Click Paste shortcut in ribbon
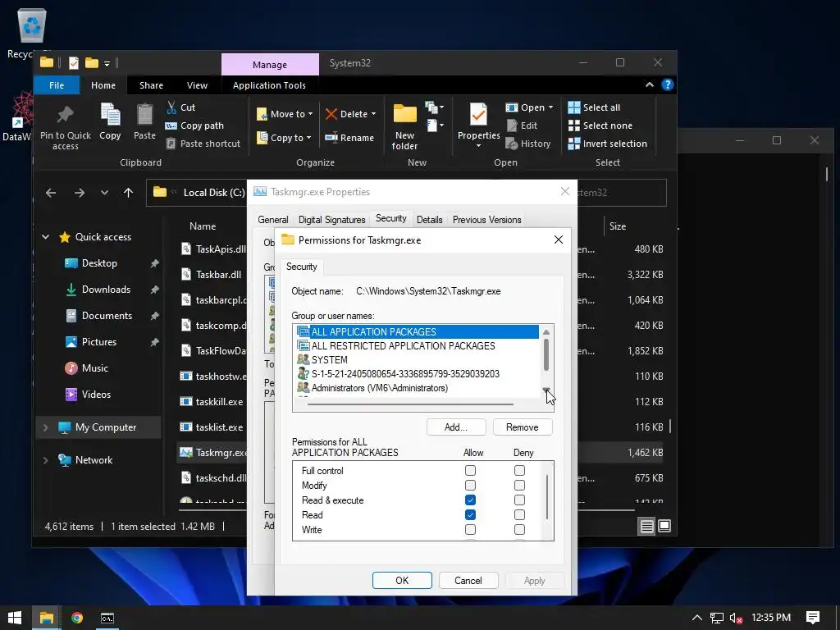Viewport: 840px width, 630px height. 203,144
